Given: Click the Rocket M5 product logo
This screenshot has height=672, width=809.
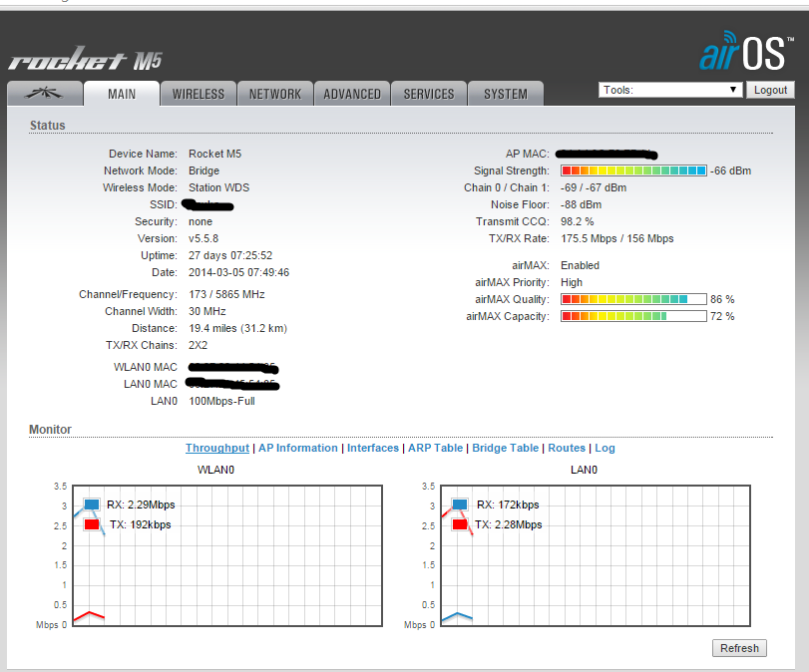Looking at the screenshot, I should coord(85,59).
